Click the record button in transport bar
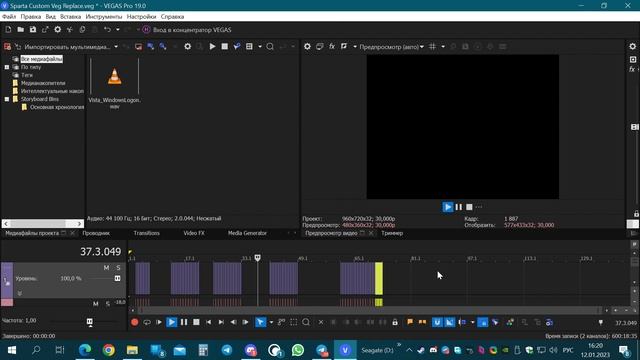This screenshot has width=640, height=360. click(x=134, y=322)
